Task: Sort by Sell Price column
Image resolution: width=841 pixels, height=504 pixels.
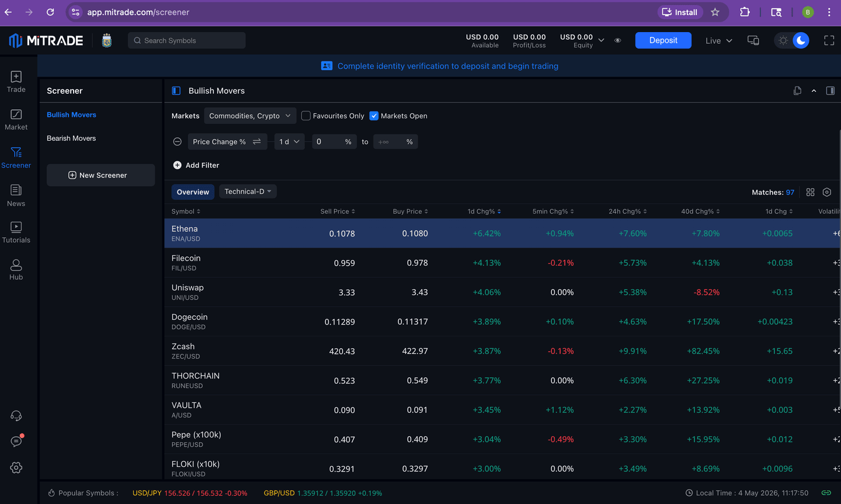Action: tap(338, 211)
